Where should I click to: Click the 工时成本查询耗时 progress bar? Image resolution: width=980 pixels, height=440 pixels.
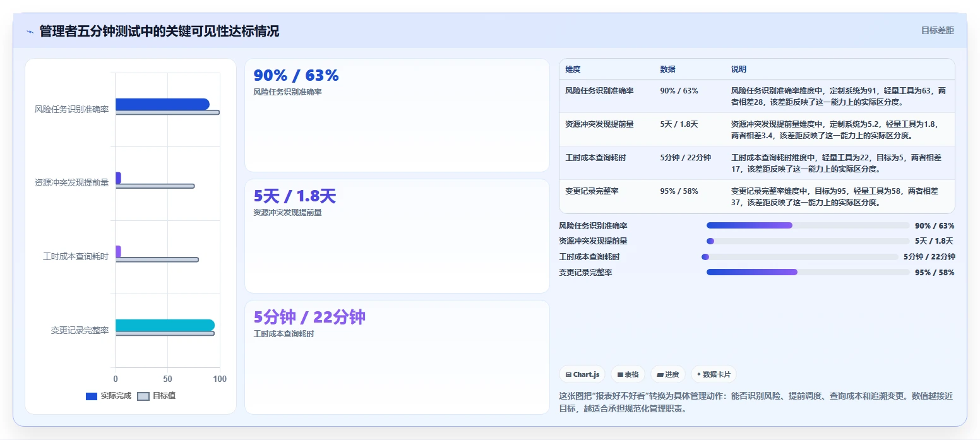pos(799,257)
